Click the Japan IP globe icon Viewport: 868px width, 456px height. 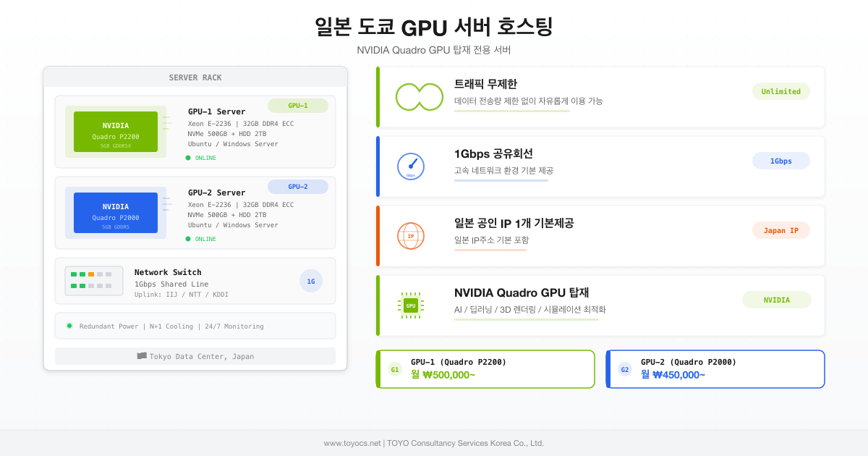point(411,235)
